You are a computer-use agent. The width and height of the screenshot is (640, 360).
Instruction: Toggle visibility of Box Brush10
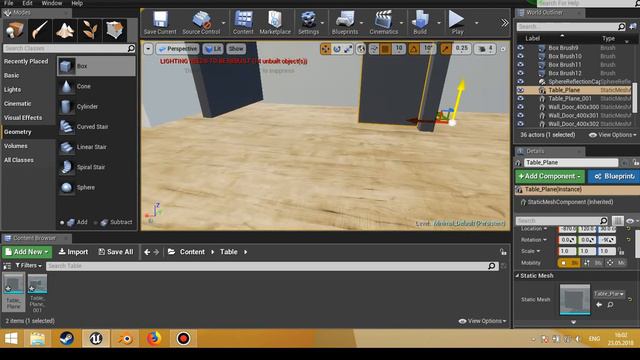(x=520, y=56)
